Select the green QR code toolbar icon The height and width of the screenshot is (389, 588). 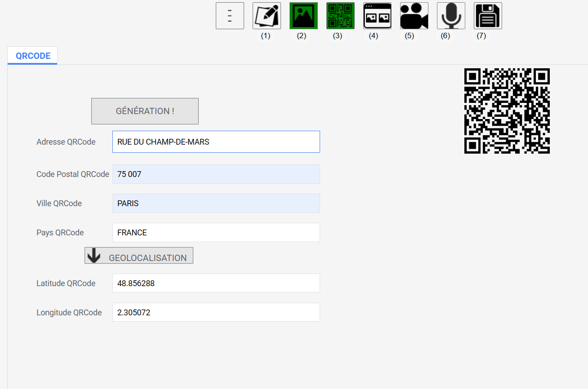point(340,16)
